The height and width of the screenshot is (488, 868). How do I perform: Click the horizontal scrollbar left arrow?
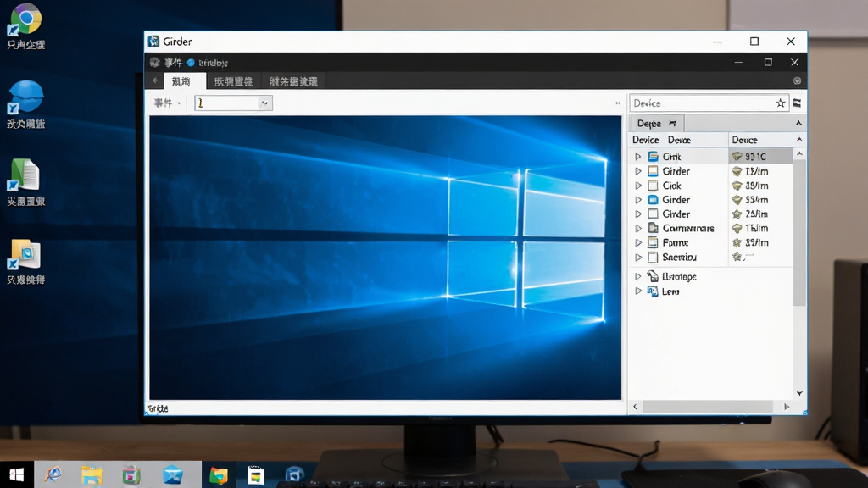pyautogui.click(x=635, y=407)
